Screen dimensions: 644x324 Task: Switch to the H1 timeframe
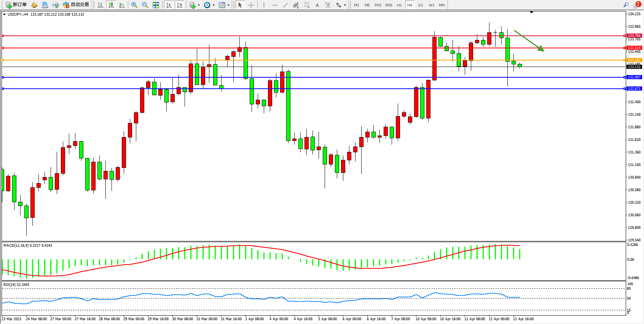tap(399, 5)
